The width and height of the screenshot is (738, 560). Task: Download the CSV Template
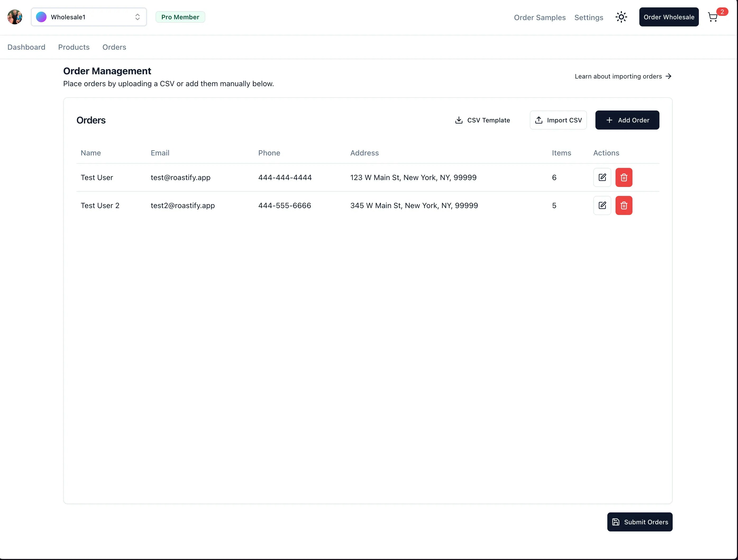pyautogui.click(x=482, y=120)
